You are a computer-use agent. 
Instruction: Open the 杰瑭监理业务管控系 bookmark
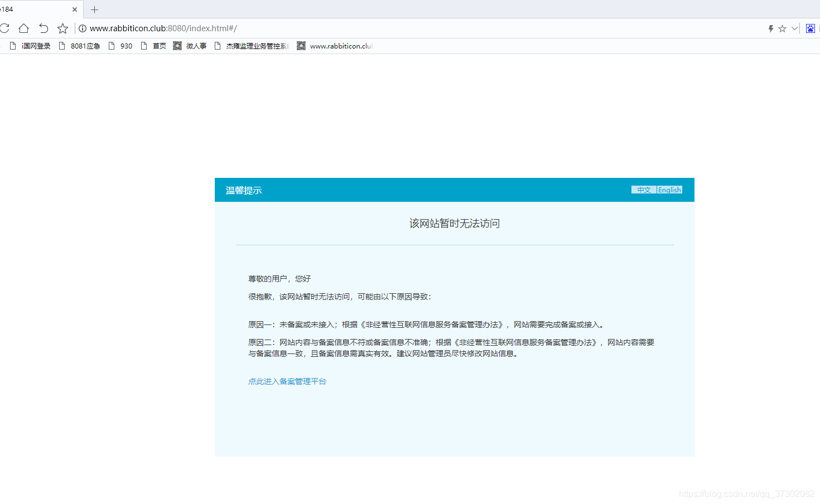click(252, 46)
